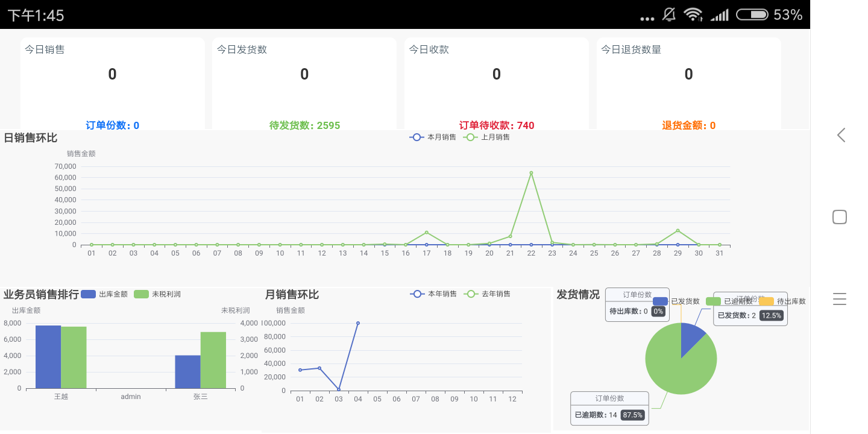
Task: Toggle 上月销售 series in the daily chart legend
Action: pyautogui.click(x=486, y=137)
